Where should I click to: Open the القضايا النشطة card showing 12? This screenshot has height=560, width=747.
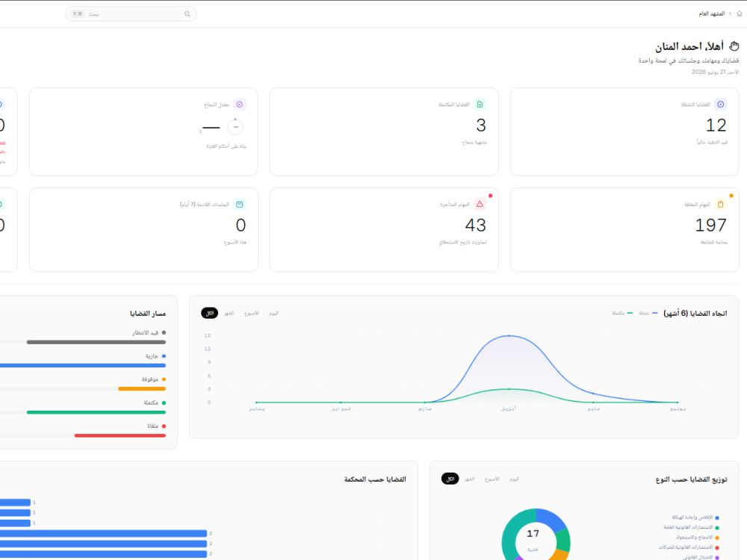pyautogui.click(x=624, y=131)
